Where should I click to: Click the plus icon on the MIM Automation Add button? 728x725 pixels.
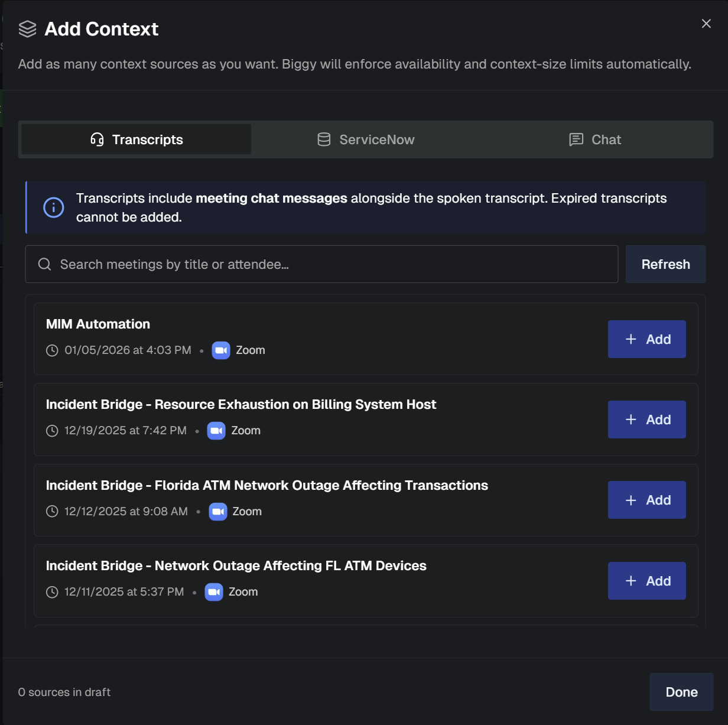tap(630, 339)
